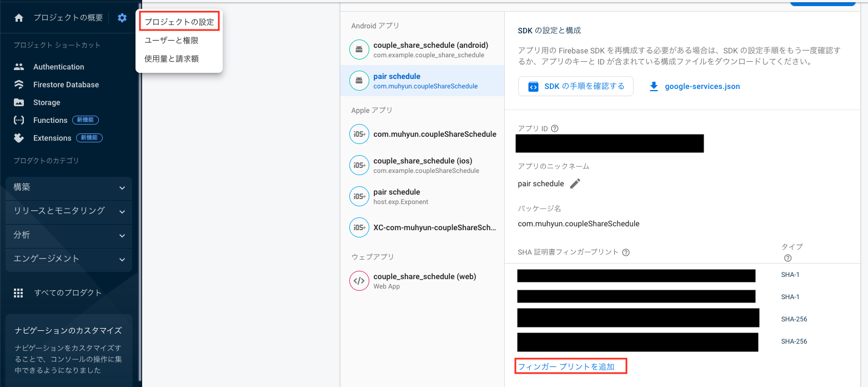The width and height of the screenshot is (868, 387).
Task: Click the Firestore Database icon
Action: click(19, 85)
